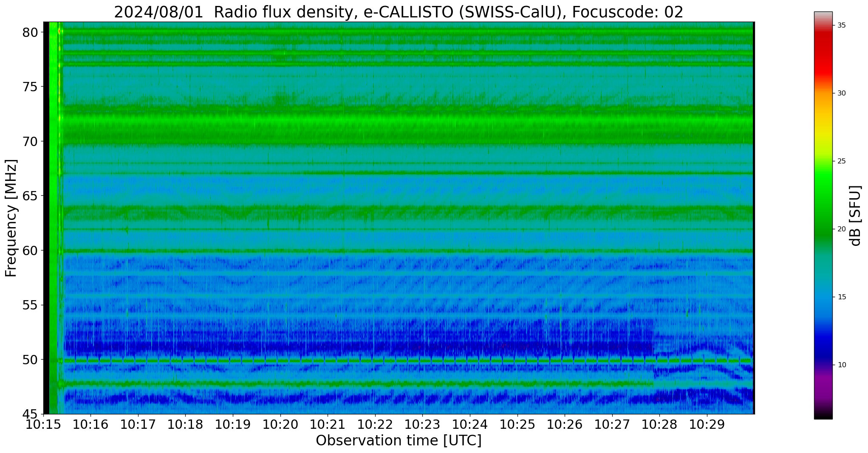Image resolution: width=868 pixels, height=453 pixels.
Task: Click the 'dB [SFU]' colorbar label
Action: [x=855, y=216]
